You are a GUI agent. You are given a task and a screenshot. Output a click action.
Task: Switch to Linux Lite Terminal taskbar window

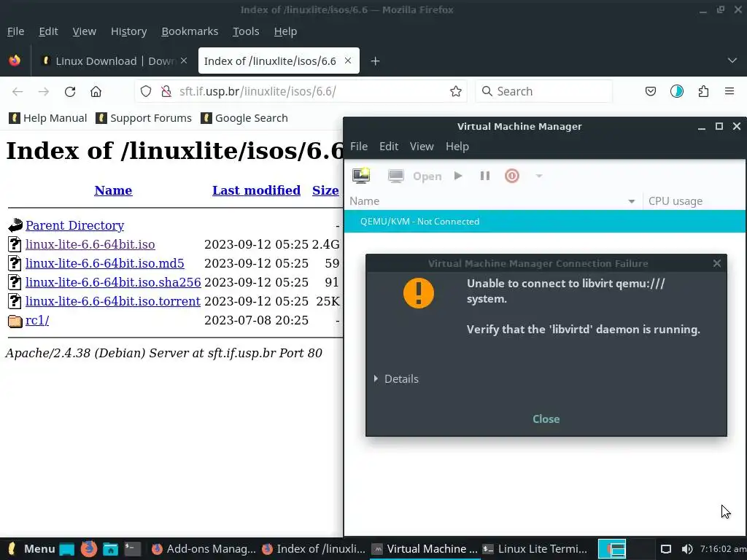(x=535, y=549)
